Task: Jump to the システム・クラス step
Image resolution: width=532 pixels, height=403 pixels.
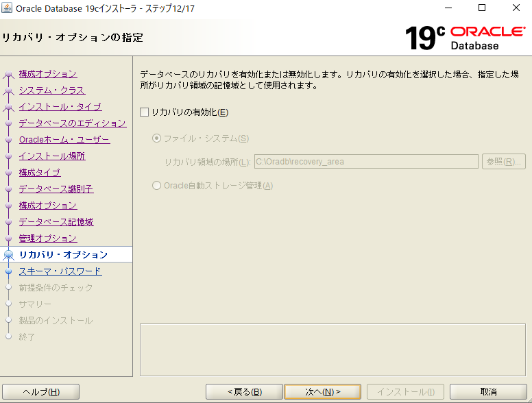Action: click(x=52, y=90)
